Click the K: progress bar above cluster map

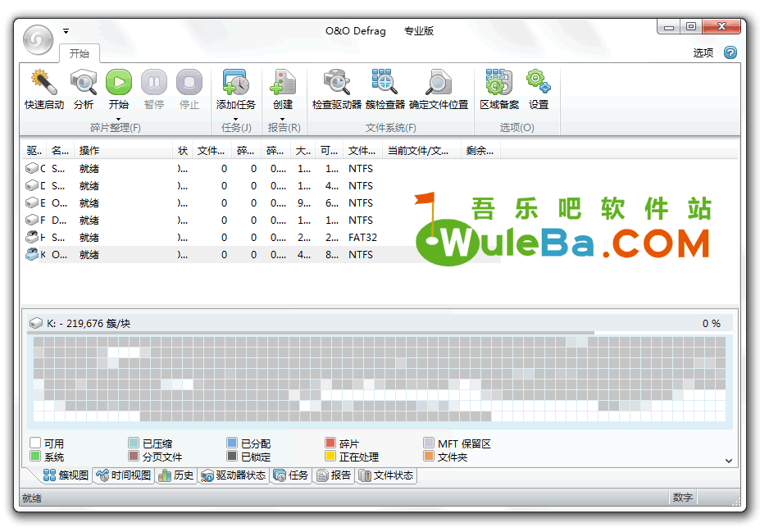coord(380,333)
